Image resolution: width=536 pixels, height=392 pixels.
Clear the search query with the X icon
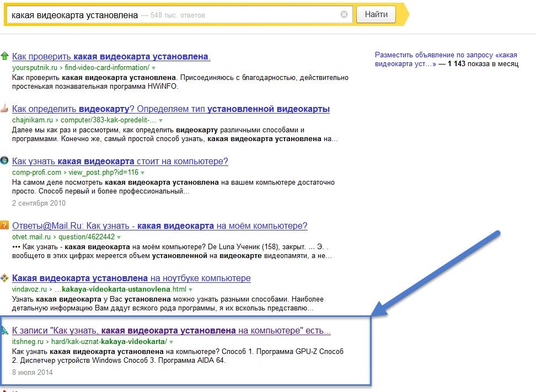click(344, 15)
